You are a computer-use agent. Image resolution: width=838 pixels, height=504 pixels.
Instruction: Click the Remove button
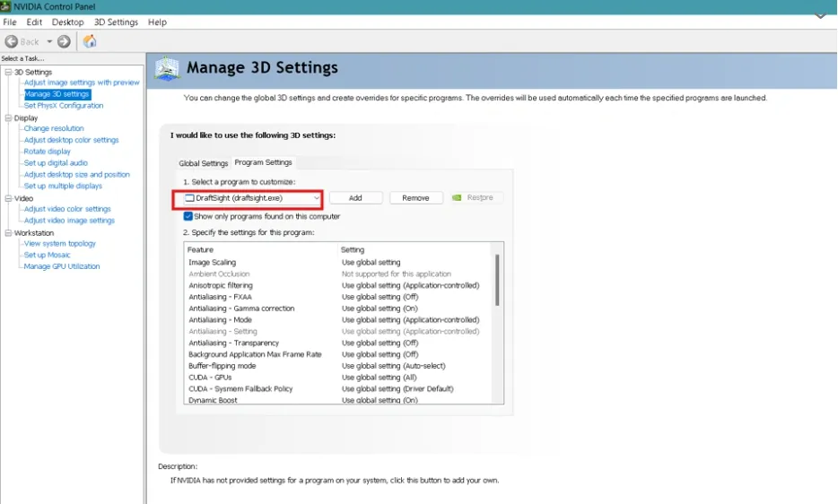tap(415, 198)
